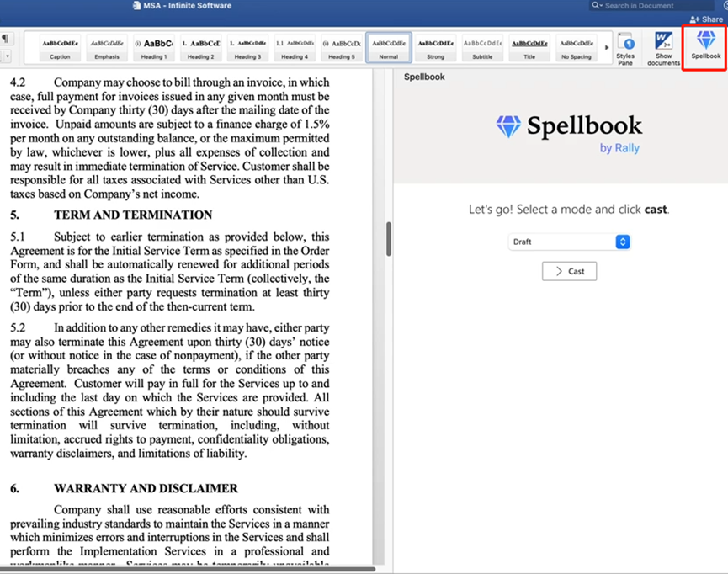Open the Spellbook add-in from the ribbon
Image resolution: width=728 pixels, height=574 pixels.
point(705,45)
